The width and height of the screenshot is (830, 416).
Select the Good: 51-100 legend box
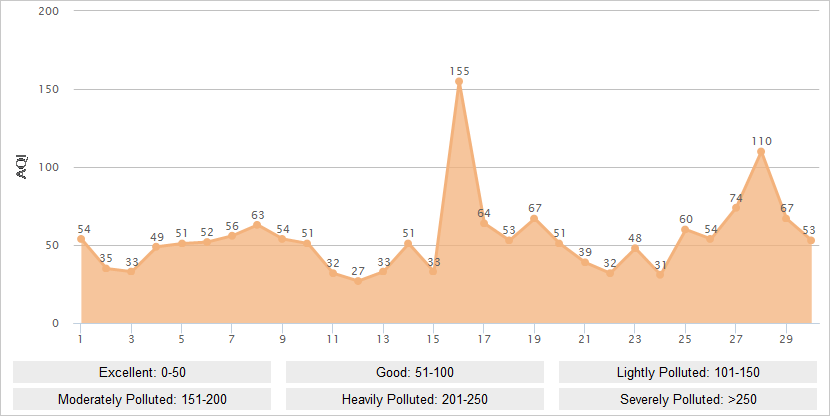point(415,372)
